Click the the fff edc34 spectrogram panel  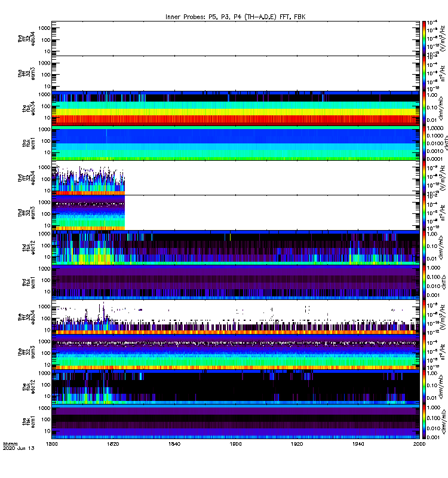tap(235, 317)
